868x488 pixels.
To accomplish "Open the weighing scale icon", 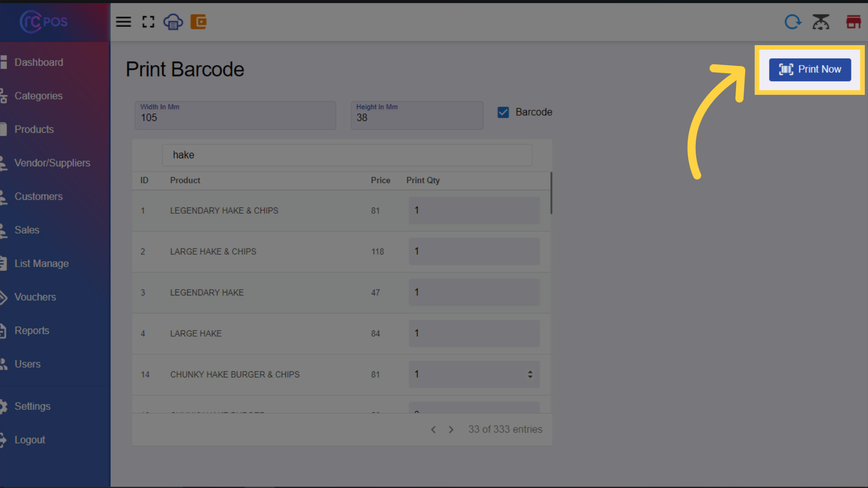I will coord(821,22).
